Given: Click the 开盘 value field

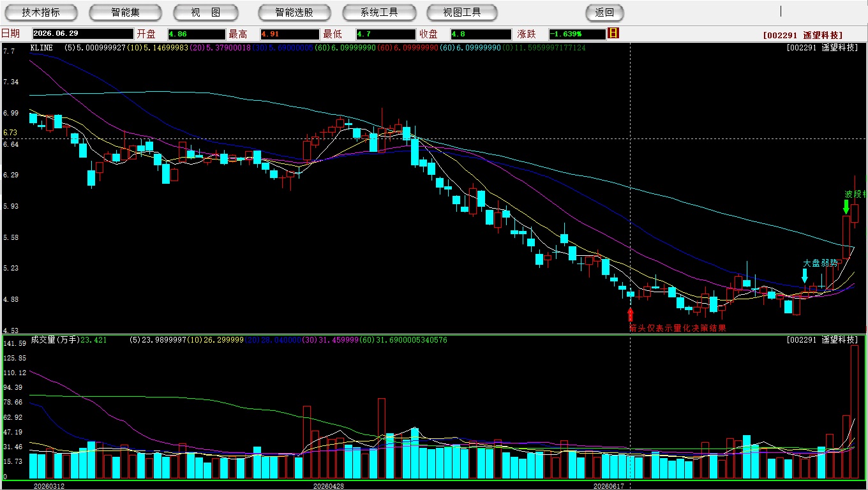Looking at the screenshot, I should click(197, 34).
